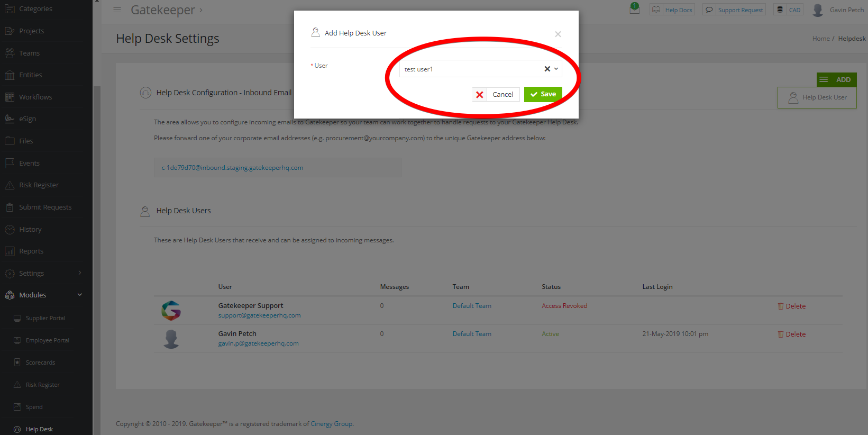Delete the Gatekeeper Support user

click(x=791, y=306)
